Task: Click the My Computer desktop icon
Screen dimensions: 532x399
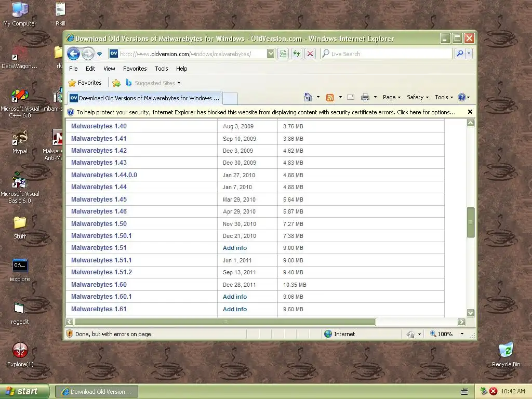Action: coord(20,14)
